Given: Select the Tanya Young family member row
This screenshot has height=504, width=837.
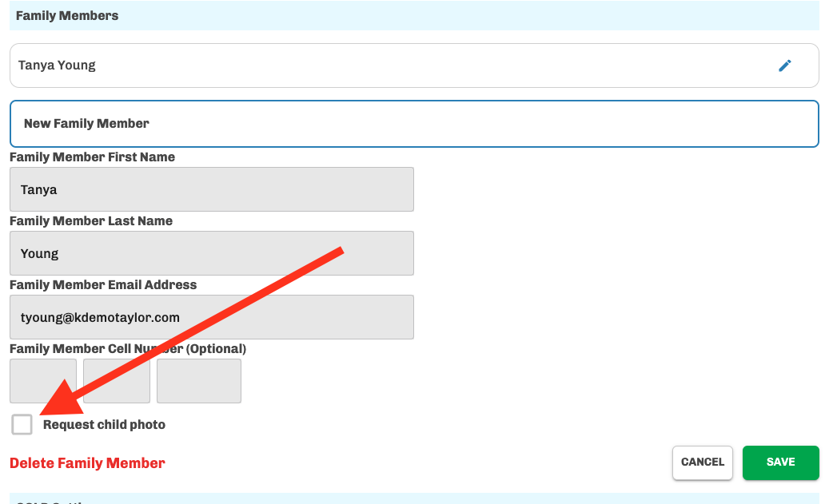Looking at the screenshot, I should click(414, 65).
